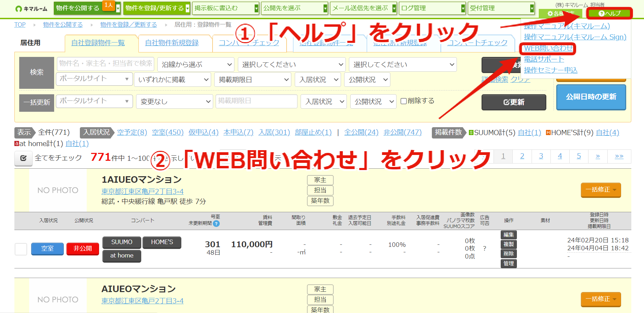Switch to the 自社物件新規登録 tab
This screenshot has height=313, width=644.
pyautogui.click(x=172, y=43)
